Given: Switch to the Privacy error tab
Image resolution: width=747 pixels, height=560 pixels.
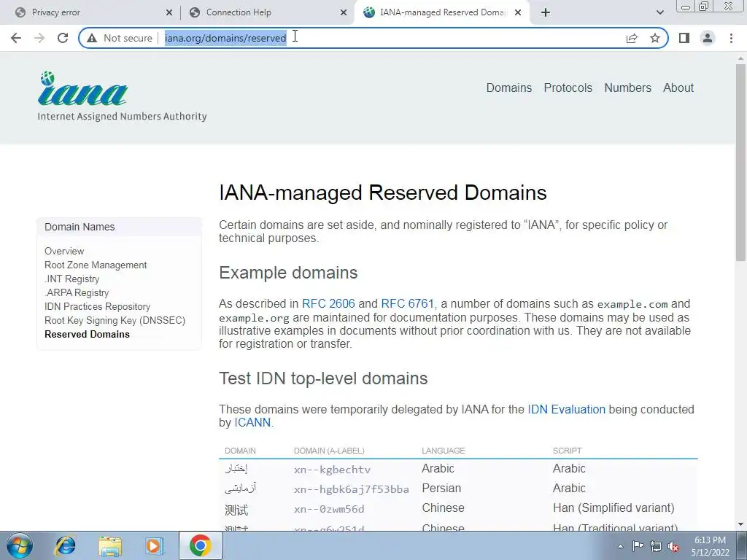Looking at the screenshot, I should [x=90, y=13].
